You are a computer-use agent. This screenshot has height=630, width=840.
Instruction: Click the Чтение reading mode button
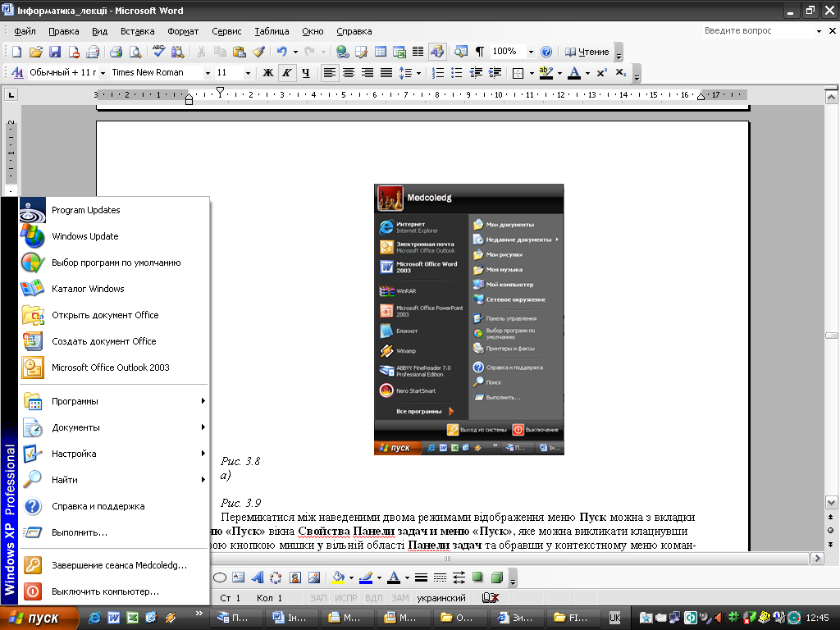pos(587,52)
